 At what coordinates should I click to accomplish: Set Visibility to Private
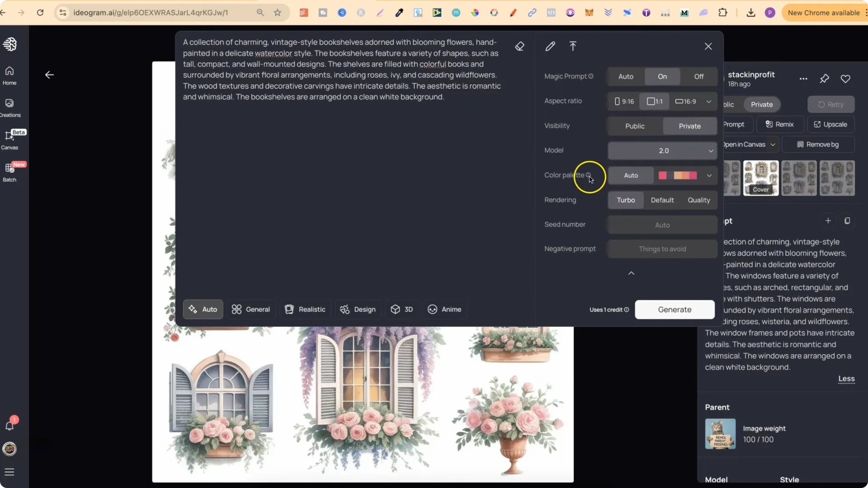point(689,126)
